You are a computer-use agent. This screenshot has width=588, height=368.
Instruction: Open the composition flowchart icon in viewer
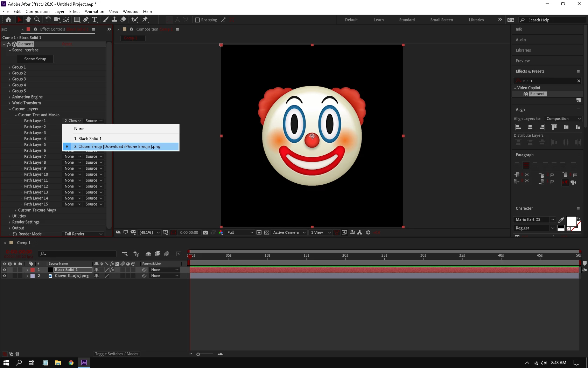click(359, 232)
